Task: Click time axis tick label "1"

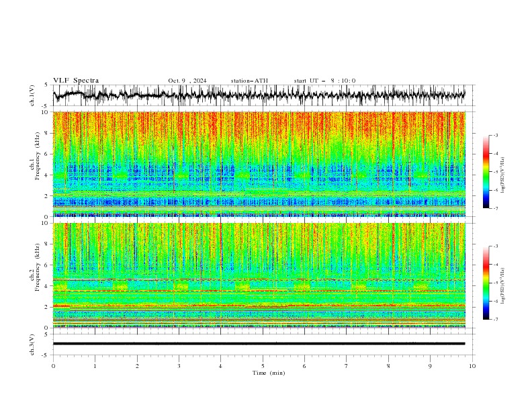Action: tap(95, 366)
